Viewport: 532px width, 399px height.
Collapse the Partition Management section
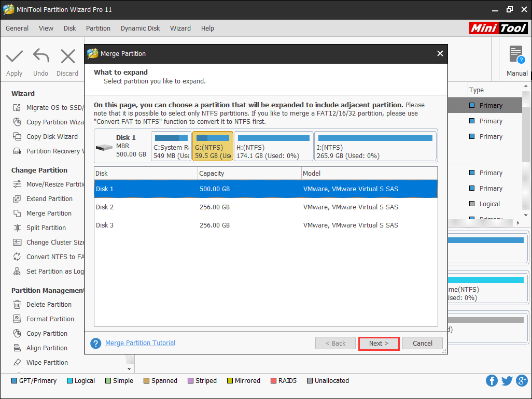(46, 290)
